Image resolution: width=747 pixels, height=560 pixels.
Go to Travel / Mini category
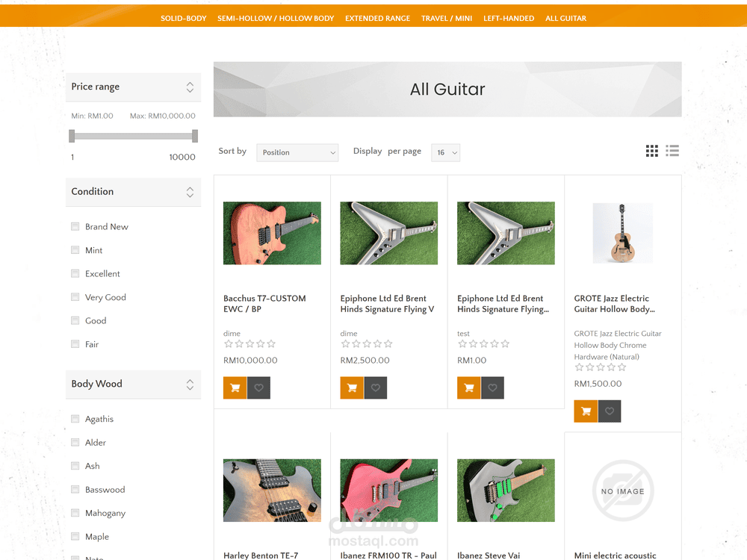(x=447, y=18)
